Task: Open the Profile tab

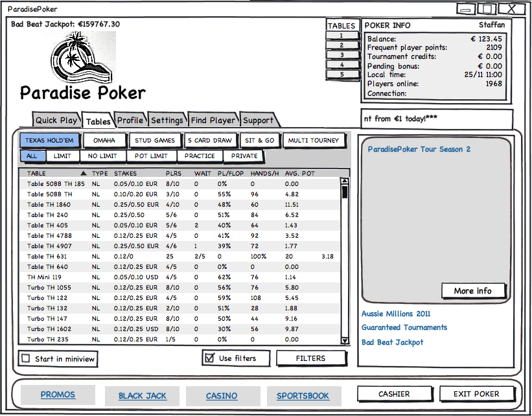Action: 130,120
